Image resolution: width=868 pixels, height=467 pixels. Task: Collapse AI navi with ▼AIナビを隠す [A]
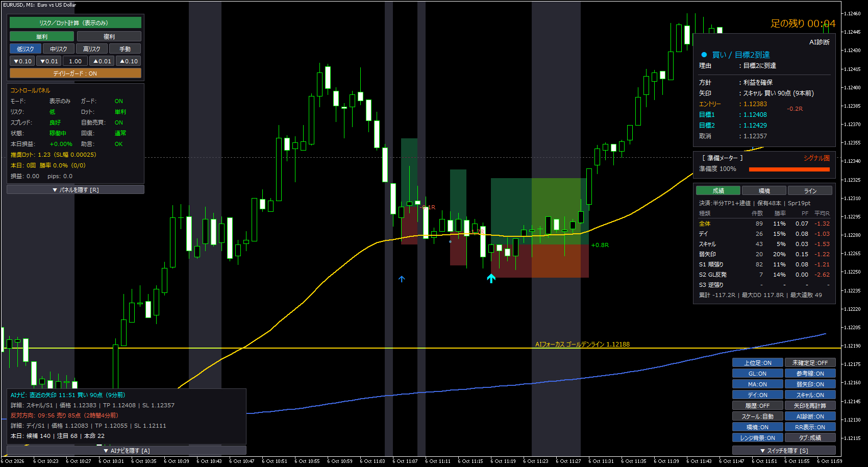pyautogui.click(x=127, y=451)
